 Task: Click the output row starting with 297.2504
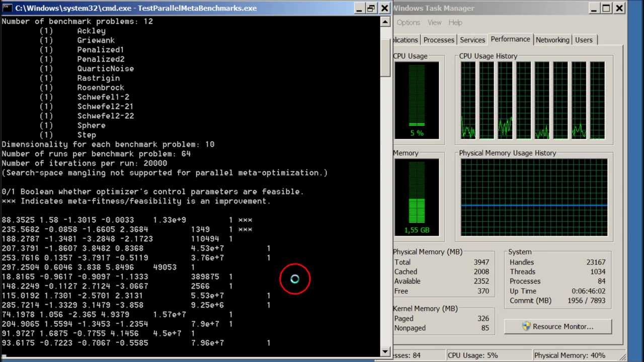click(x=98, y=267)
